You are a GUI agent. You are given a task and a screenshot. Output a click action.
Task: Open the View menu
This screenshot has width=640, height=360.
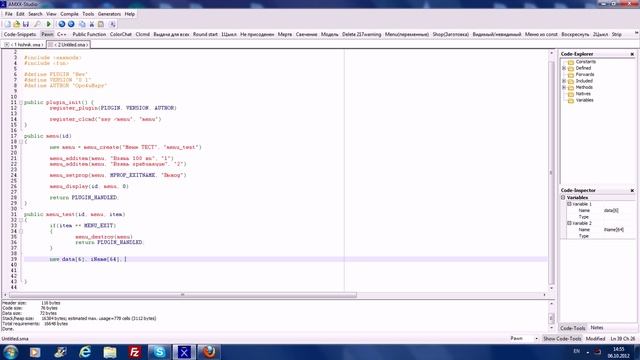(x=51, y=14)
